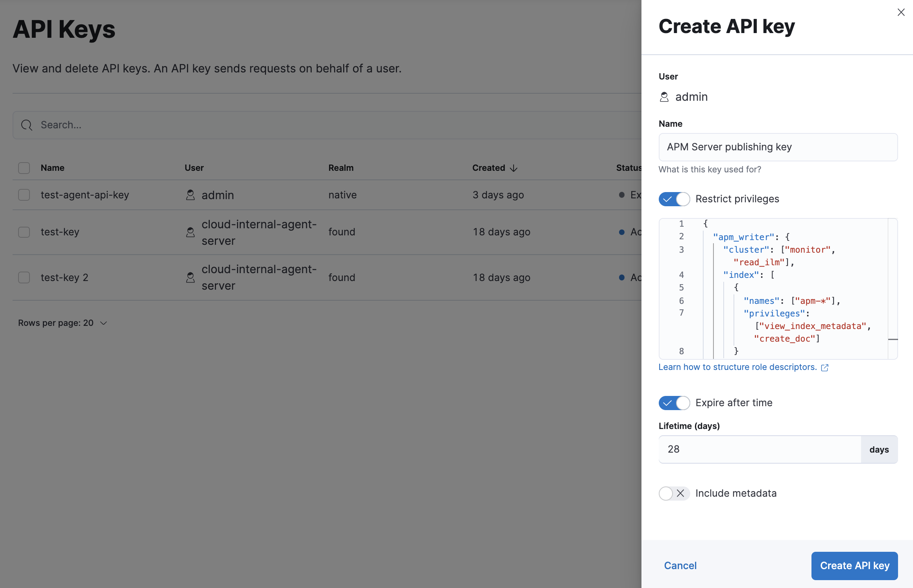
Task: Click the scrollbar in the role descriptor editor
Action: coord(893,338)
